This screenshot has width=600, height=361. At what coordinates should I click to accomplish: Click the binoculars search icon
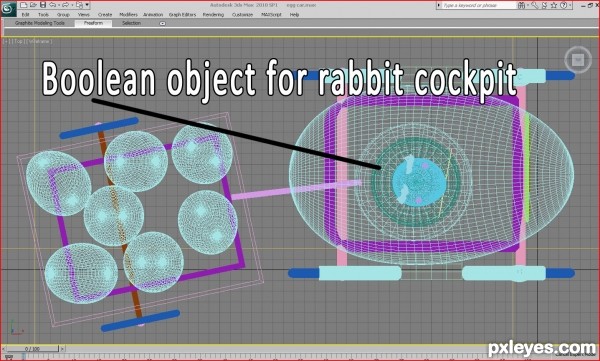pyautogui.click(x=521, y=5)
